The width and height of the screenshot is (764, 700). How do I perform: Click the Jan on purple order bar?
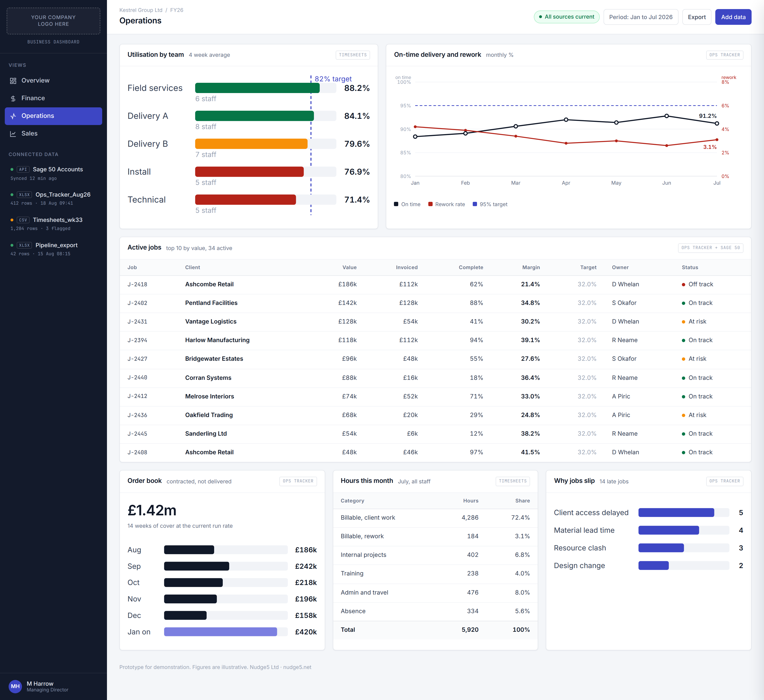pos(220,632)
